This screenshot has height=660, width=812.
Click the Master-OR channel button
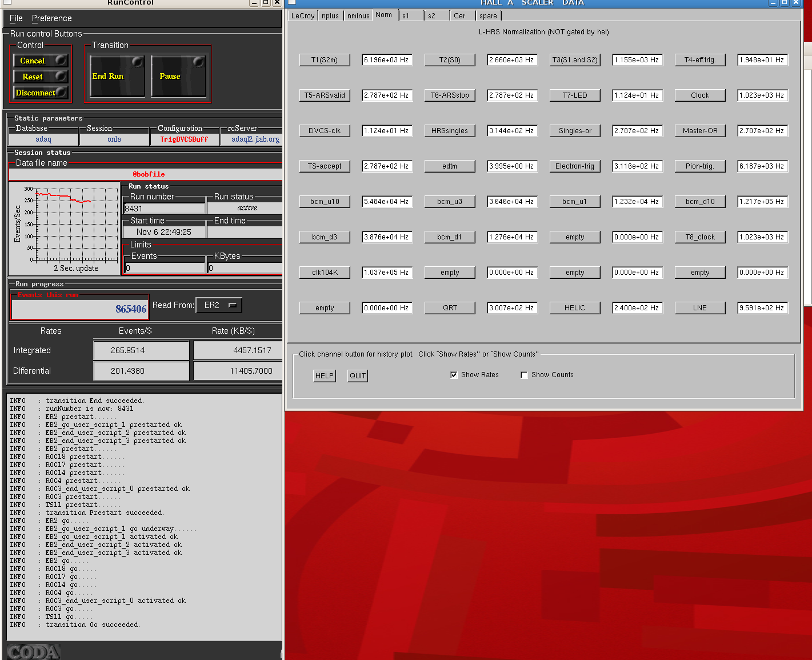coord(700,131)
